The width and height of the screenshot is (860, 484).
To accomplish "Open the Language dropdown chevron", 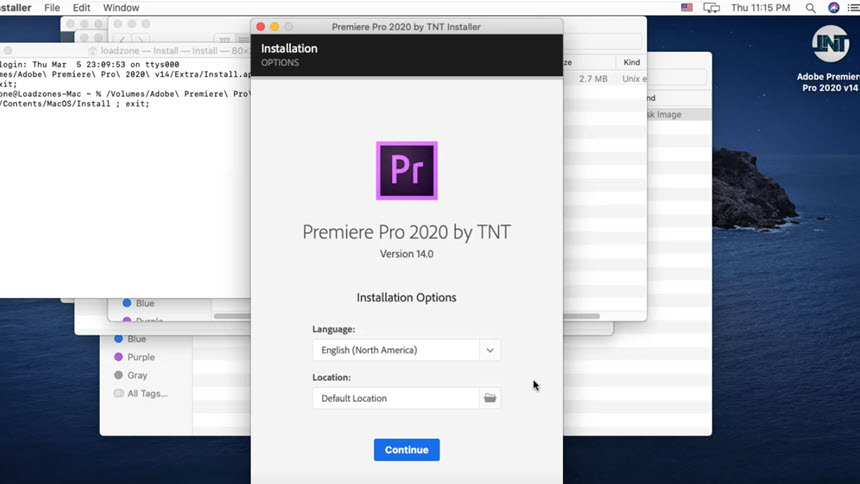I will click(x=490, y=350).
